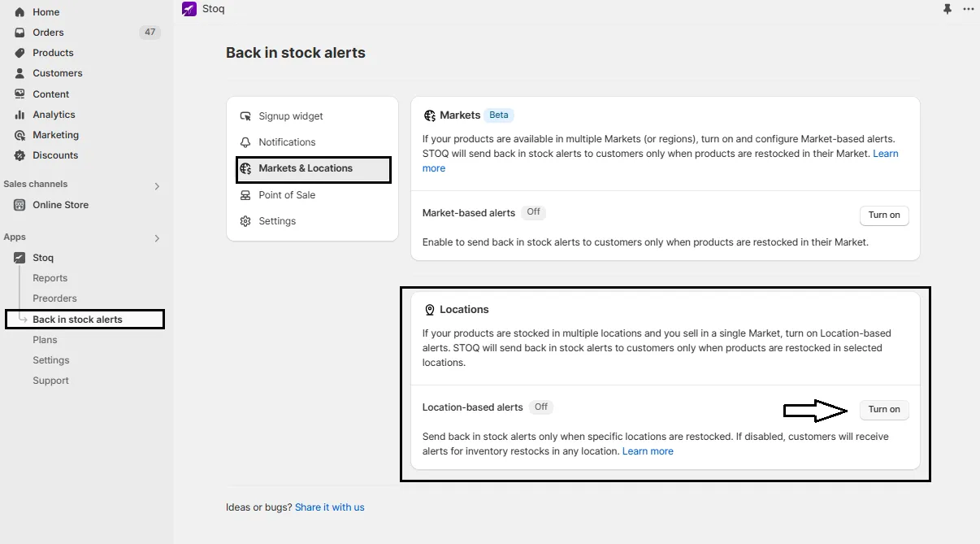Screen dimensions: 980x544
Task: Follow Learn more link in Locations card
Action: pos(648,451)
